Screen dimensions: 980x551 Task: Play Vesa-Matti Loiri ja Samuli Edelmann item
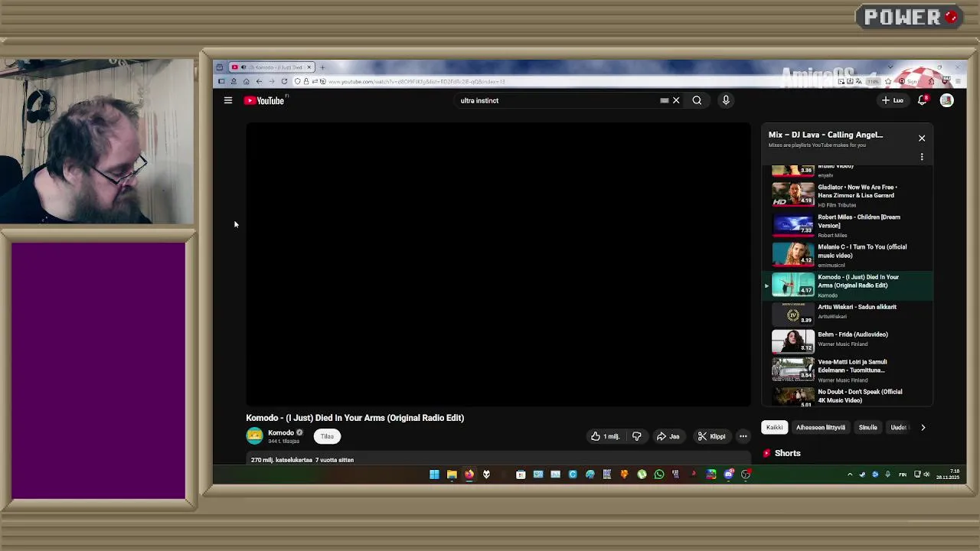(848, 370)
